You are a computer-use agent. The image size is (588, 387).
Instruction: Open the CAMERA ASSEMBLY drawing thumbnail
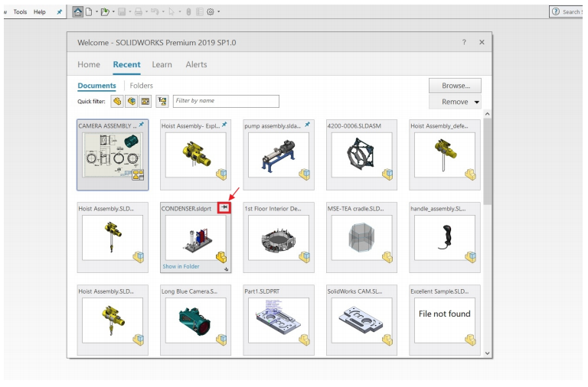[x=113, y=154]
